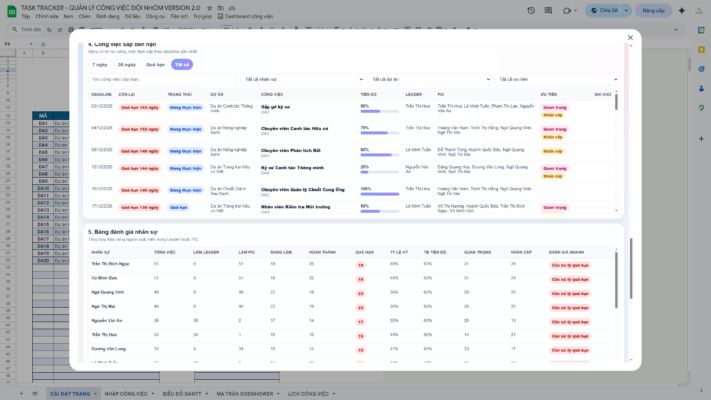Open the Tệp menu
Image resolution: width=711 pixels, height=400 pixels.
(x=25, y=16)
